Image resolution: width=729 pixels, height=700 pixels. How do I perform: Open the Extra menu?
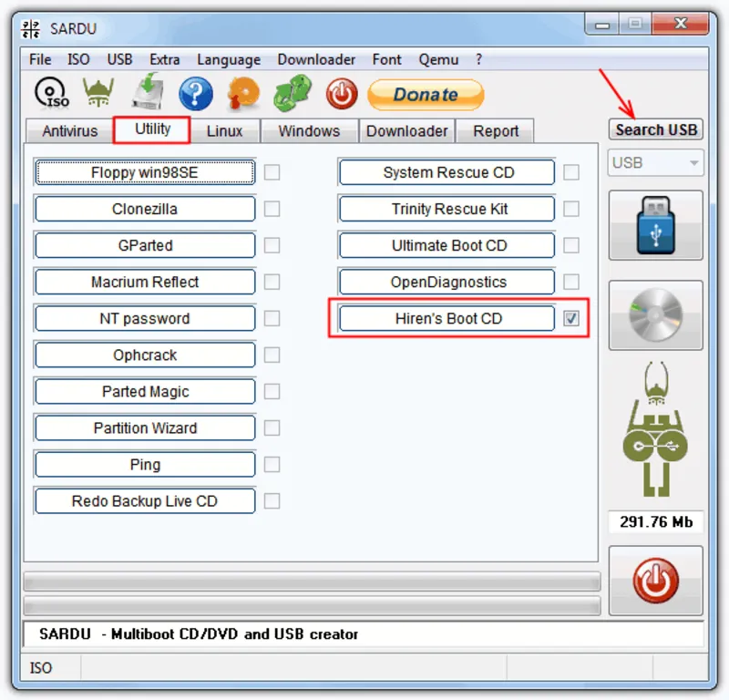click(x=165, y=59)
